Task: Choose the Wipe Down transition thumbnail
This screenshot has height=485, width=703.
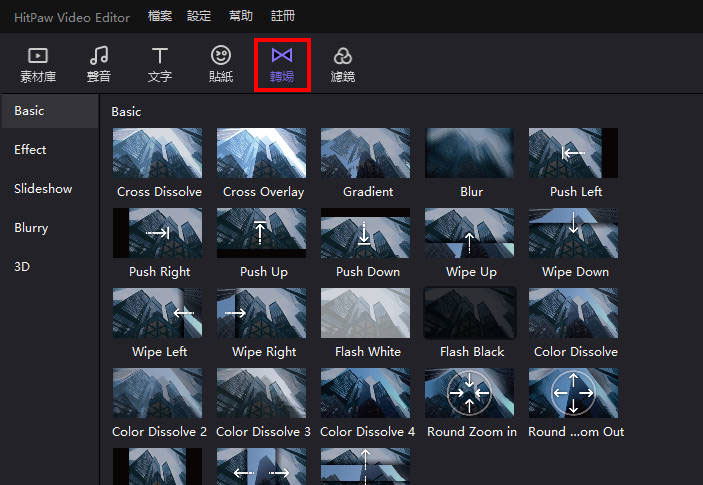Action: point(573,233)
